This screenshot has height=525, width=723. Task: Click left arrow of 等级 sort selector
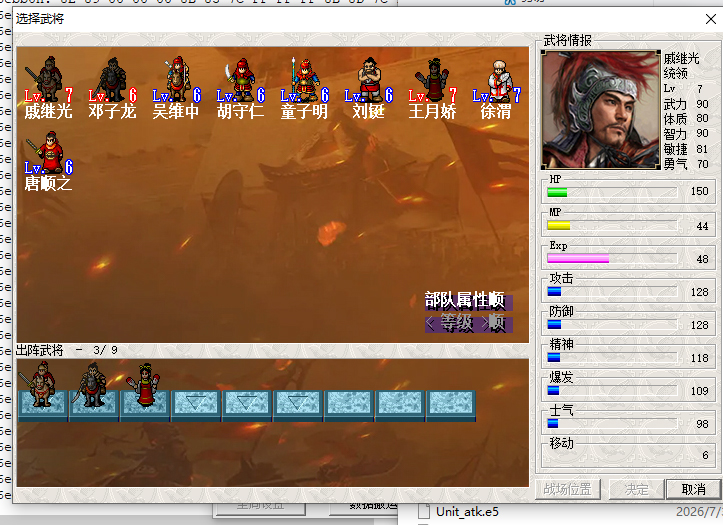431,324
